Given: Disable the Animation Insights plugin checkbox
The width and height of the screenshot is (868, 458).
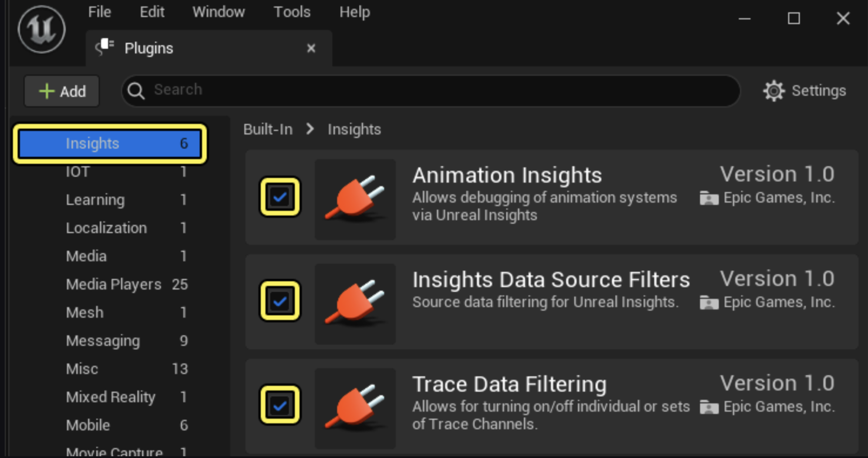Looking at the screenshot, I should click(x=280, y=197).
